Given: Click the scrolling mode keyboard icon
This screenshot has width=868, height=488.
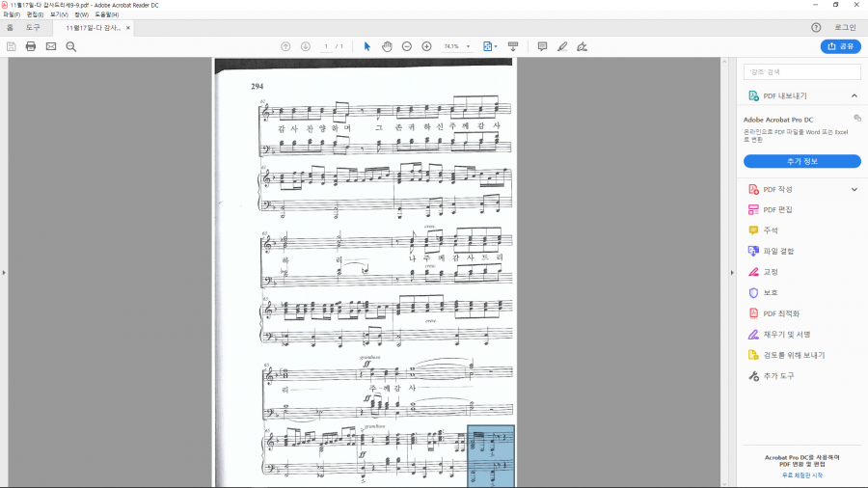Looking at the screenshot, I should click(513, 46).
